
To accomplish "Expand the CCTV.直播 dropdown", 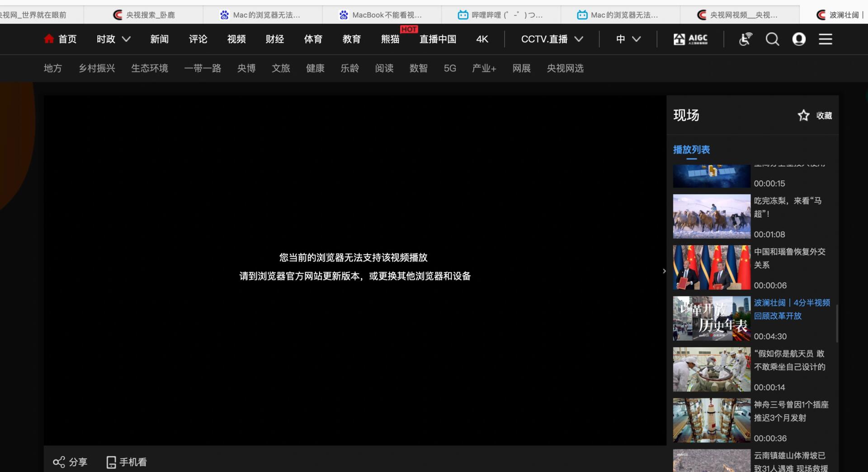I will pos(578,39).
